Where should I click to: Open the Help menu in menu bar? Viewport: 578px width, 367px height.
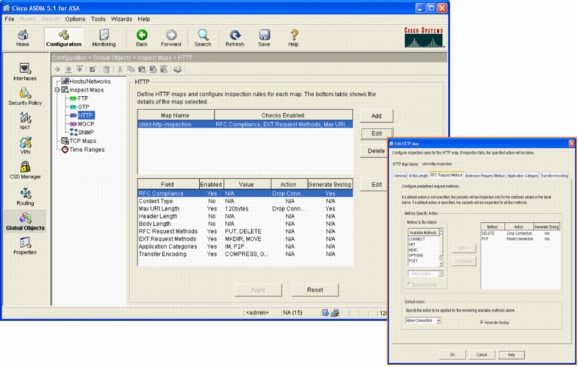(x=144, y=19)
